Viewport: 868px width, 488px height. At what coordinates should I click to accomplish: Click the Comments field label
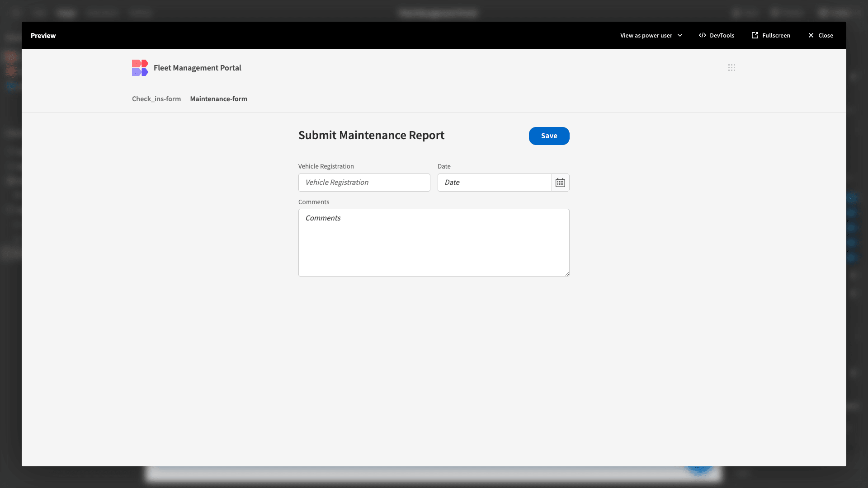314,202
